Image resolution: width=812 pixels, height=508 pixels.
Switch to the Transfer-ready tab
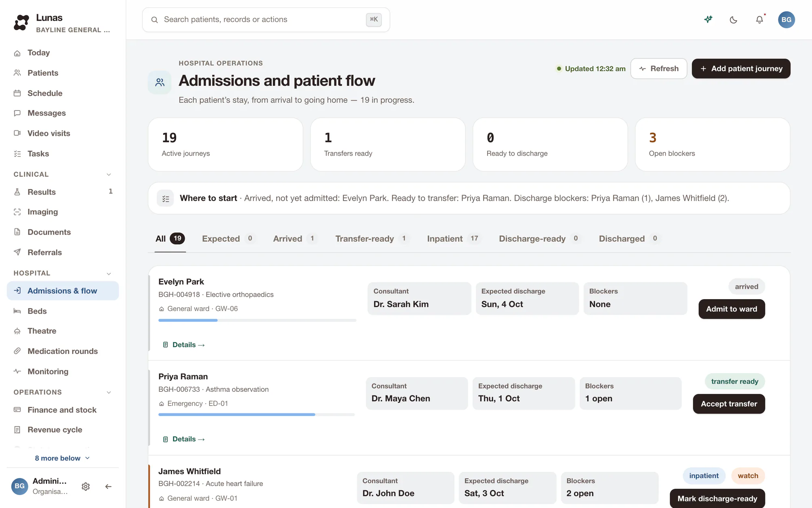[x=372, y=239]
